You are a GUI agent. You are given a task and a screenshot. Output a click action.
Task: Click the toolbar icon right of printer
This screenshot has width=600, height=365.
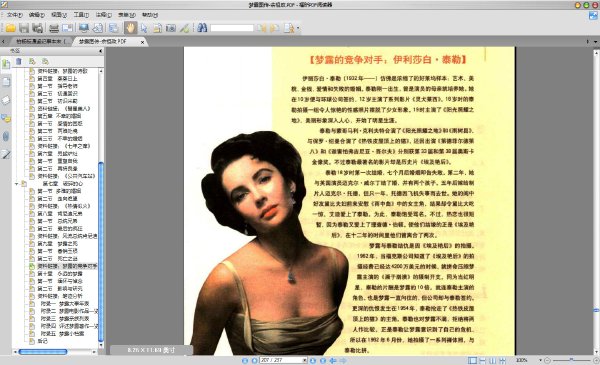tap(67, 28)
